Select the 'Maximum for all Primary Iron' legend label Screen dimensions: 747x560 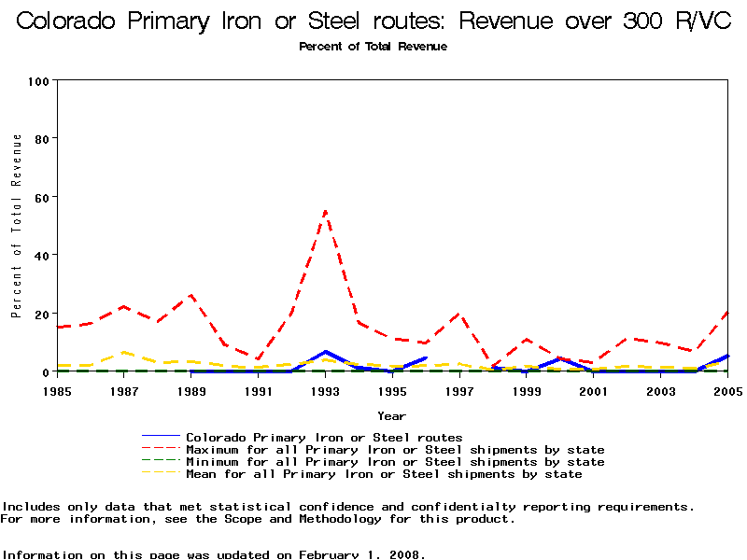(395, 450)
